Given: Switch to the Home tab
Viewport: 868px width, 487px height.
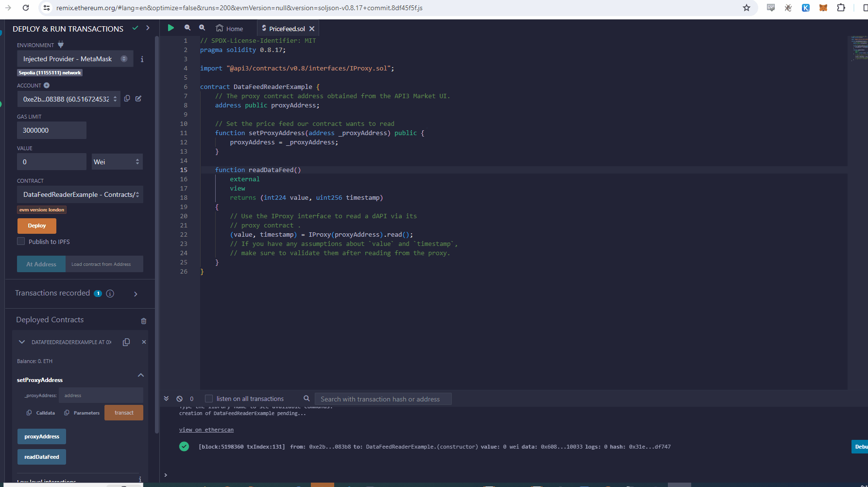Looking at the screenshot, I should 230,29.
